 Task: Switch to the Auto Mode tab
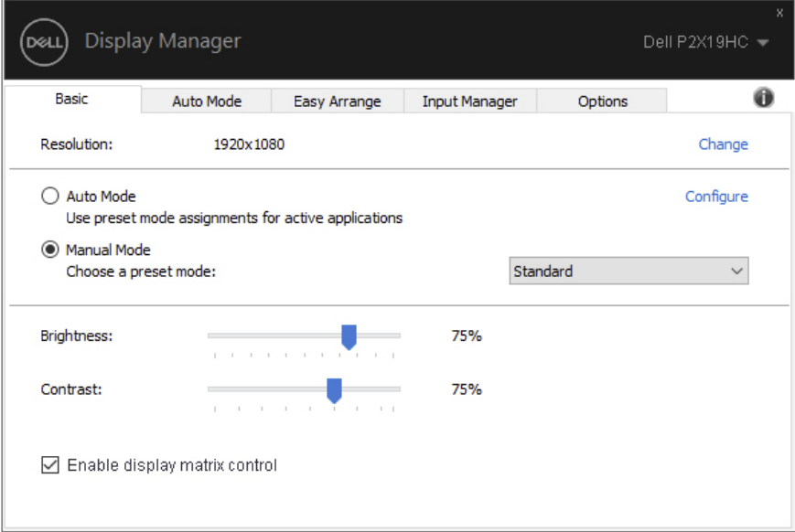point(207,101)
